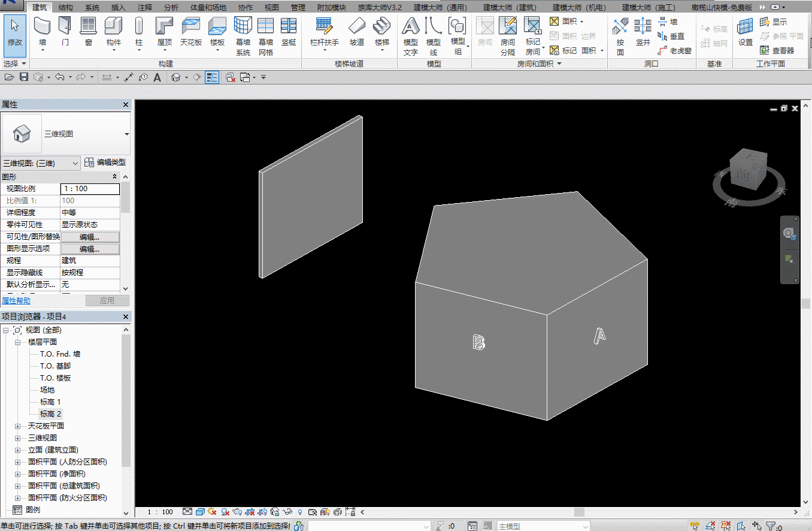Select the 墙 (Wall) tool

click(x=42, y=31)
